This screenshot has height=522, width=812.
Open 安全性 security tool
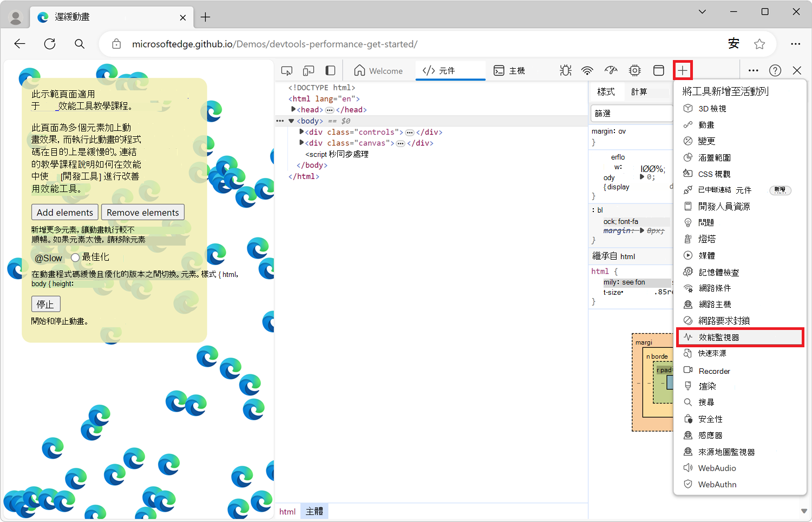click(x=740, y=419)
